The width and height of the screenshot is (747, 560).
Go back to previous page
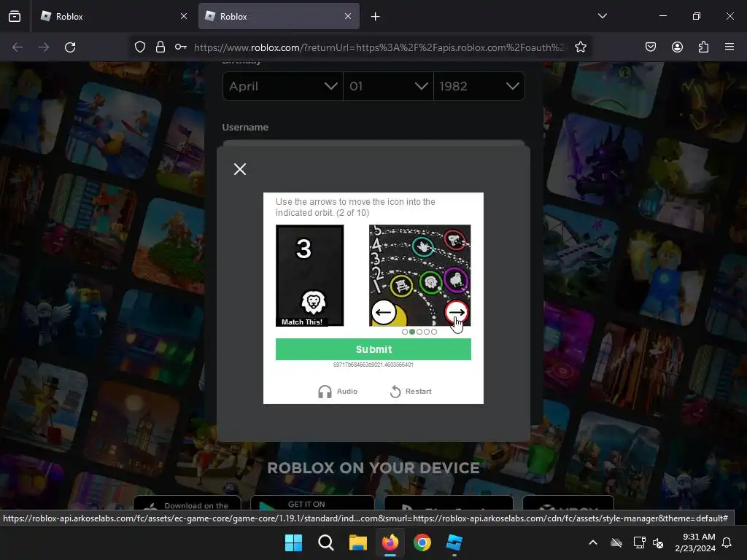click(18, 47)
